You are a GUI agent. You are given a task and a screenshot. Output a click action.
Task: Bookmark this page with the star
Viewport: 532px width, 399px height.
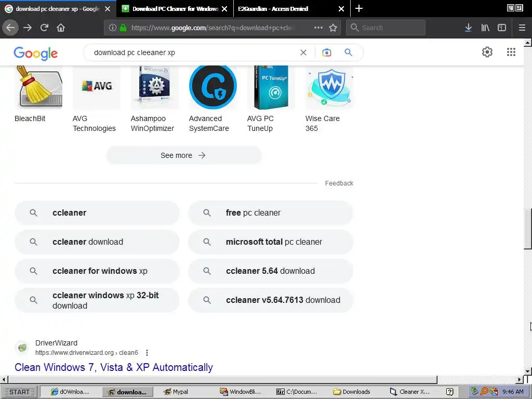coord(333,28)
